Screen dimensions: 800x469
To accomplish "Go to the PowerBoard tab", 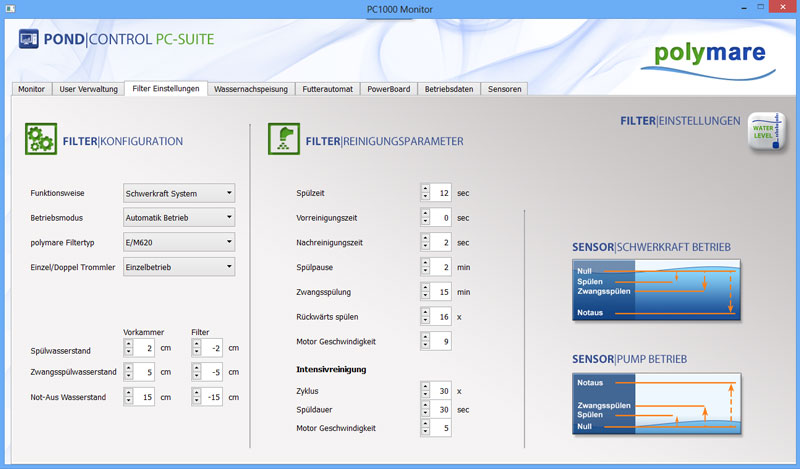I will point(387,89).
